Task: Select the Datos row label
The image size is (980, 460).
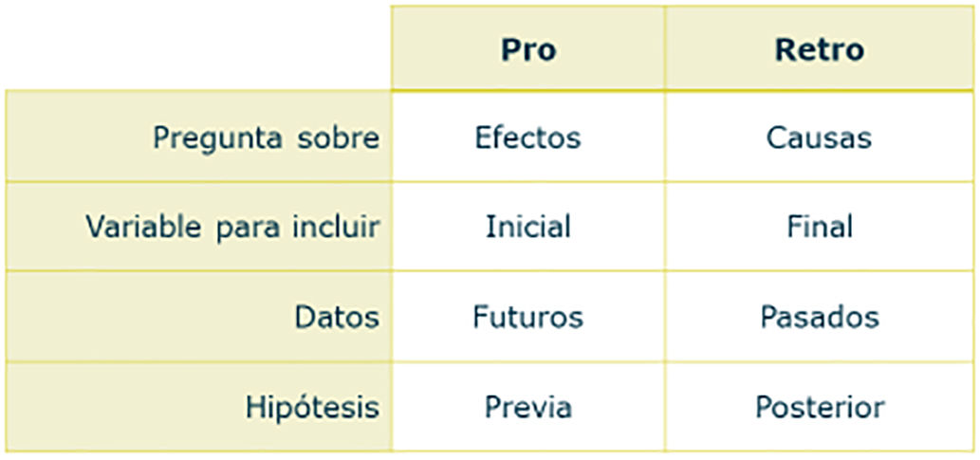Action: pos(337,317)
